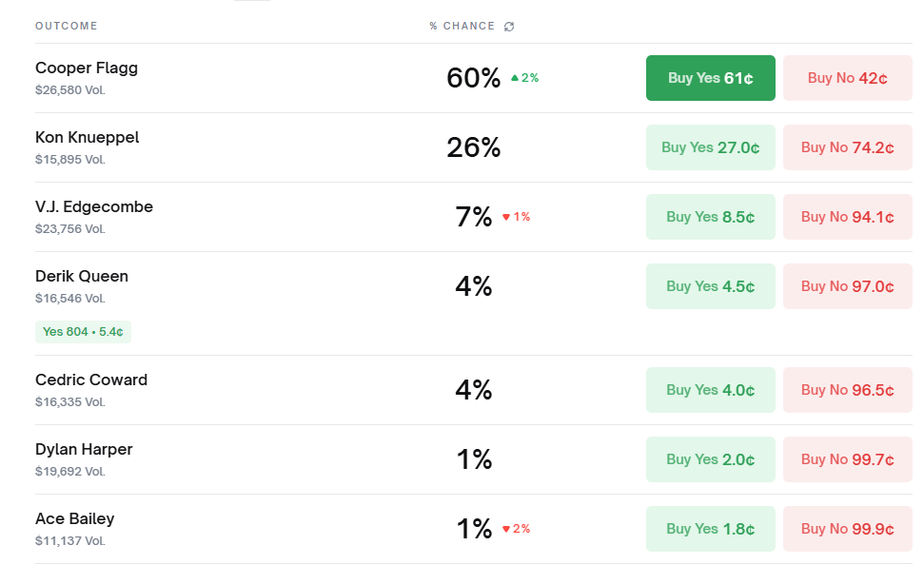Image resolution: width=924 pixels, height=565 pixels.
Task: Open the Dylan Harper outcome name
Action: coord(84,450)
